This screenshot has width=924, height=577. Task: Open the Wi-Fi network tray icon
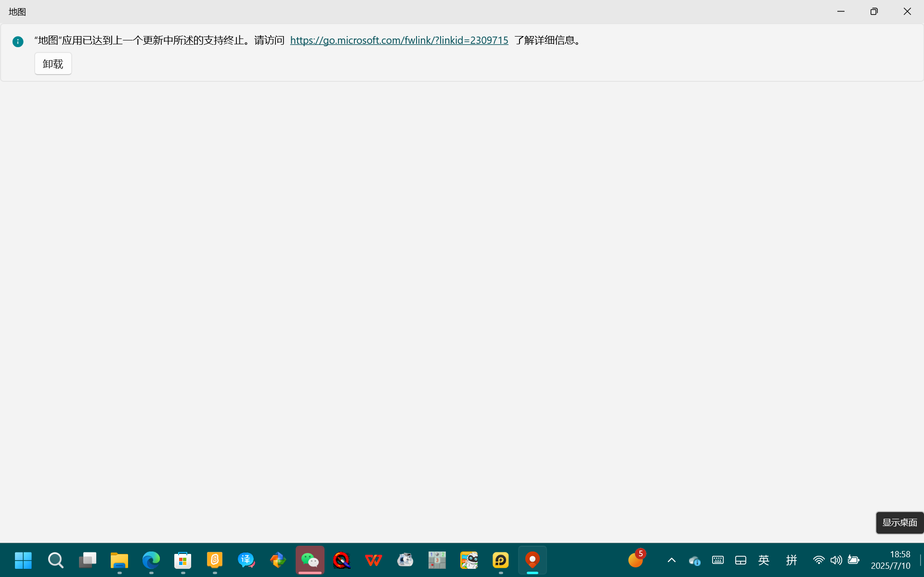click(819, 560)
